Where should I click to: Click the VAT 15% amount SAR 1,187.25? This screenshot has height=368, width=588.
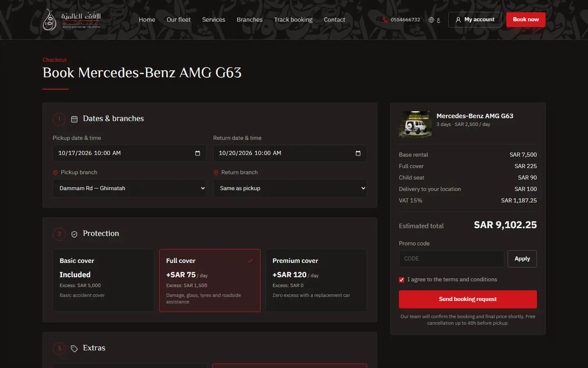tap(519, 200)
